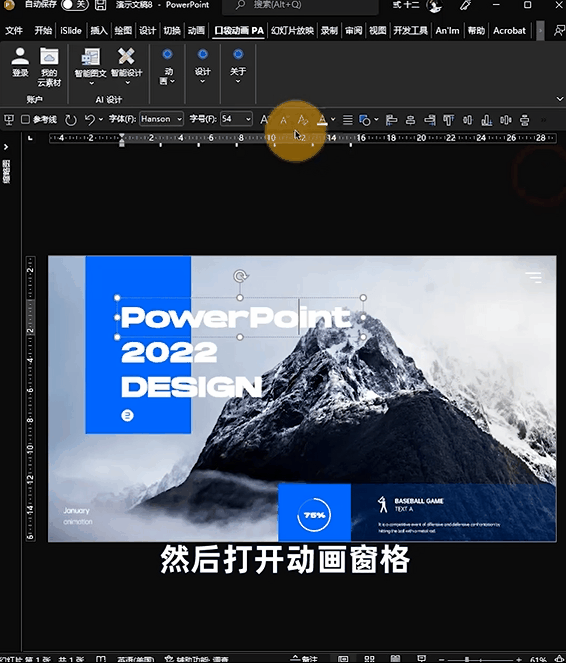Switch to the 幻灯片放映 tab
Viewport: 566px width, 663px height.
(x=292, y=30)
